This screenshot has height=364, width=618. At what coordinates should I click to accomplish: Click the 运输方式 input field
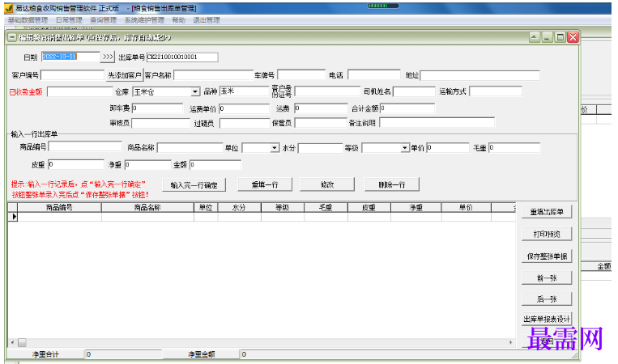click(496, 91)
